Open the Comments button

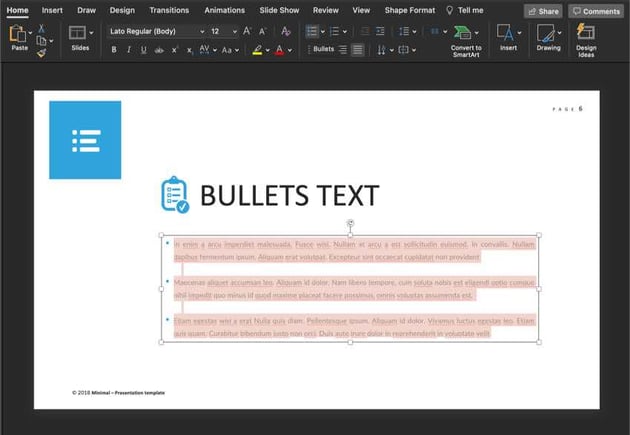[x=596, y=11]
